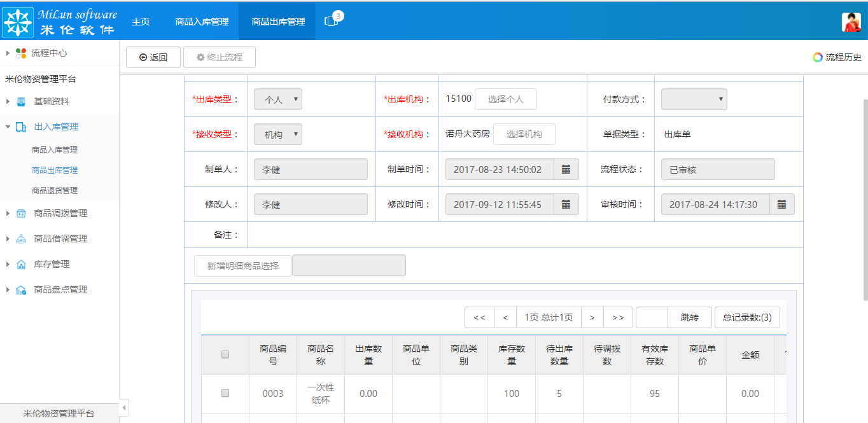Open the 付款方式 dropdown

[x=693, y=99]
